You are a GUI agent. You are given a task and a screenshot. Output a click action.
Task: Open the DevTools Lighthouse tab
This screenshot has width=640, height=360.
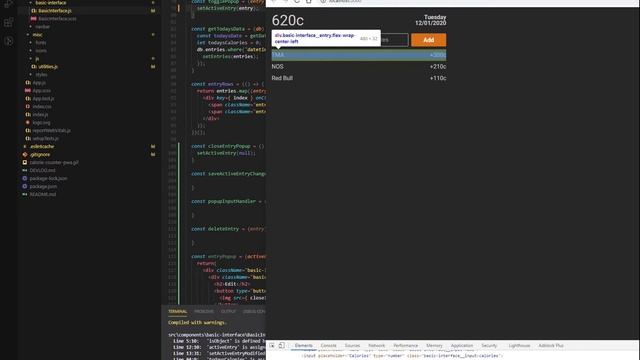coord(519,346)
